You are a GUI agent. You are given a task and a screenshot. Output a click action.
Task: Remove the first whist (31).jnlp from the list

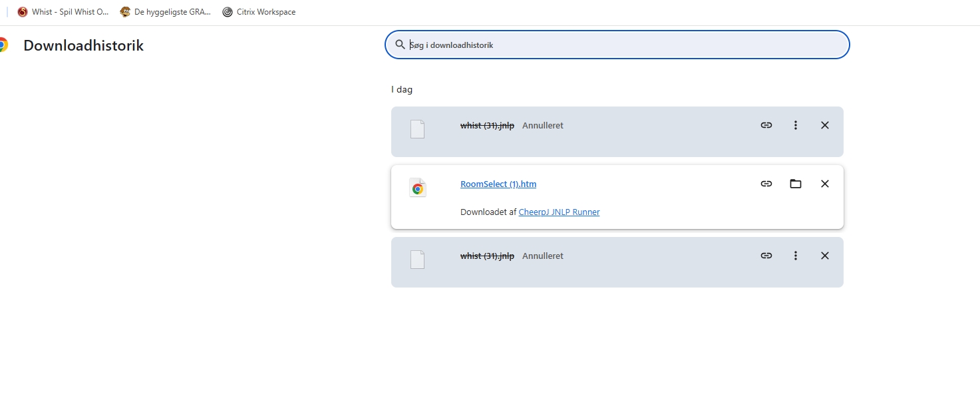click(825, 125)
